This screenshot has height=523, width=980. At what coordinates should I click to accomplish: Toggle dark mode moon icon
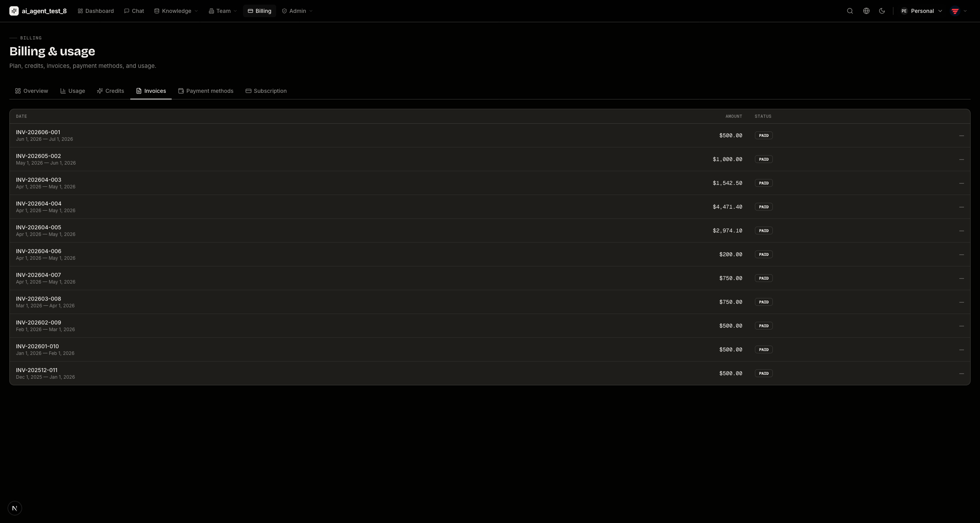pyautogui.click(x=882, y=11)
